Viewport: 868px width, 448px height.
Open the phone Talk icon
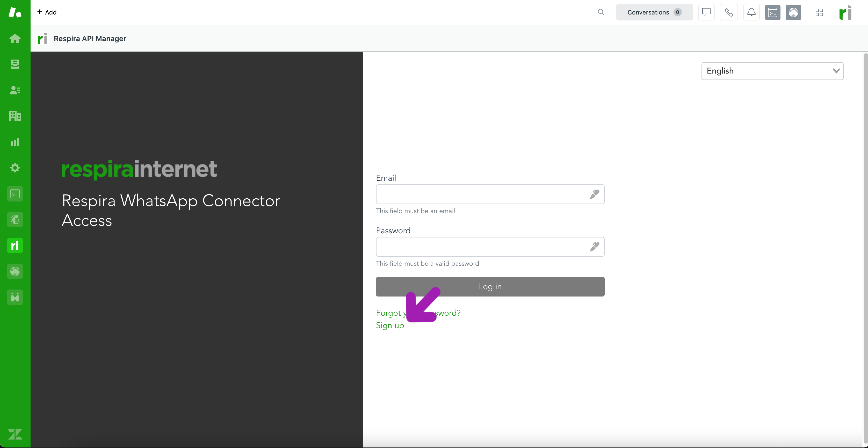(729, 12)
